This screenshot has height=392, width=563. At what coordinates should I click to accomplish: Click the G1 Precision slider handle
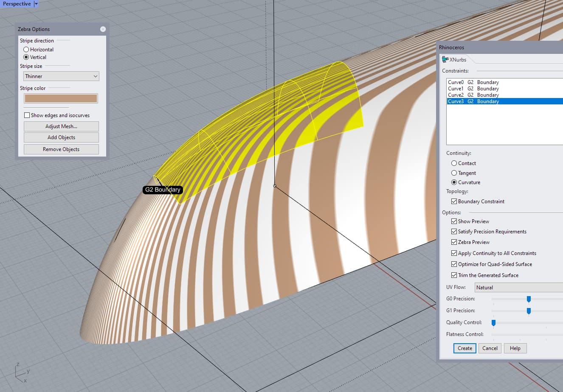coord(529,311)
